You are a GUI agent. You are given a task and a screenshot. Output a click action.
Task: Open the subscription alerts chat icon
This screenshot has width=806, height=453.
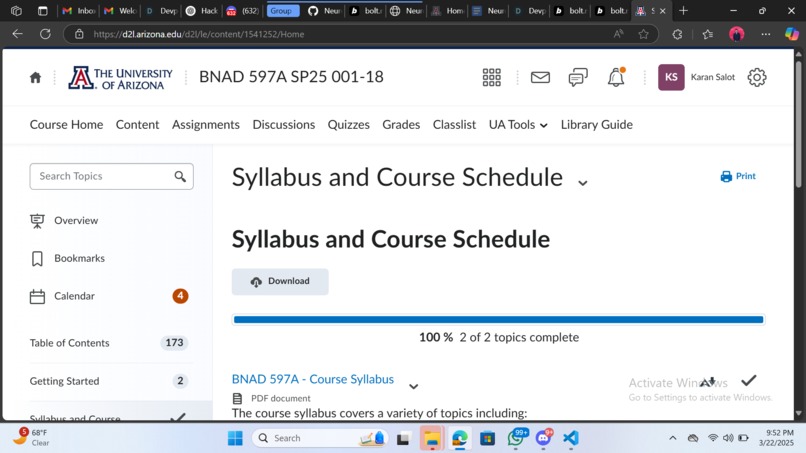(578, 78)
